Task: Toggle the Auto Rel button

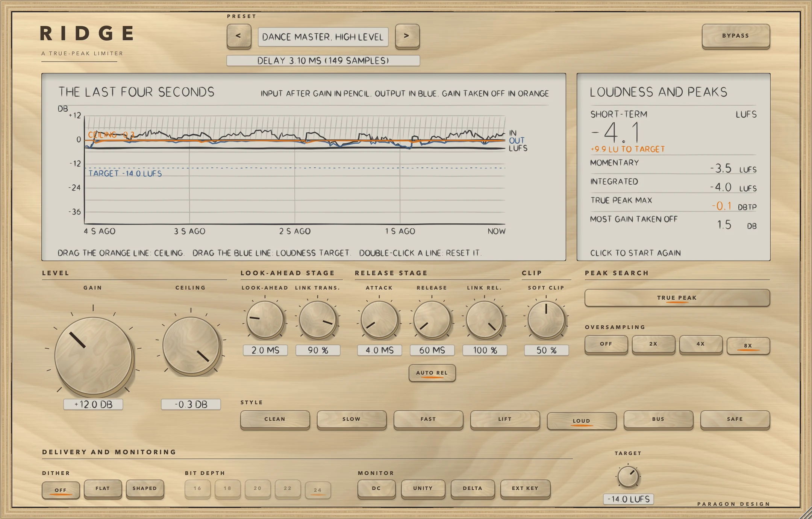Action: pyautogui.click(x=432, y=373)
